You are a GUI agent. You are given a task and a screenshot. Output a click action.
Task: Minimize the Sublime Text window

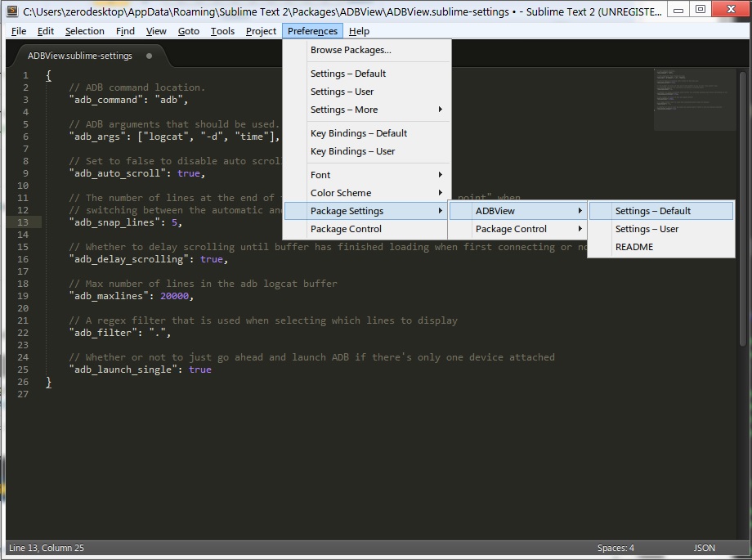(678, 10)
